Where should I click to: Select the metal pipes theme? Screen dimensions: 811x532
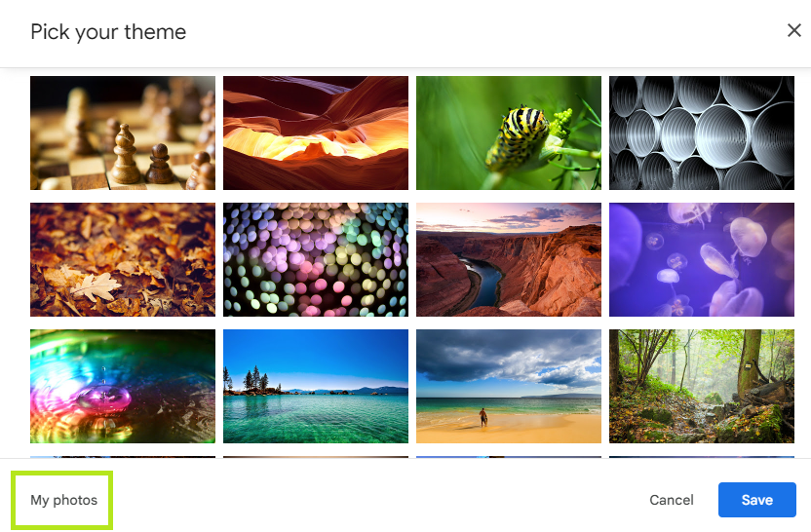702,133
